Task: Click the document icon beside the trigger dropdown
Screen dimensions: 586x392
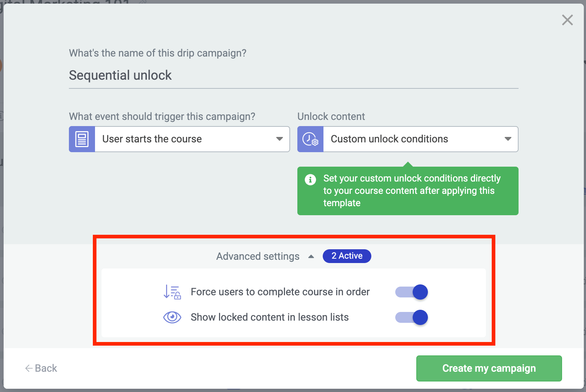Action: coord(82,139)
